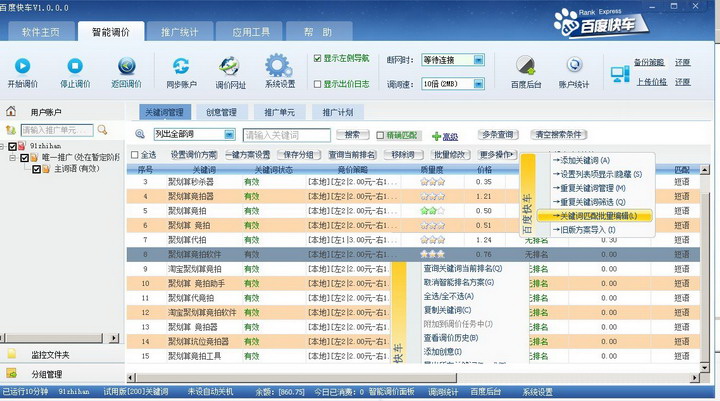
Task: Collapse the 唯一推广 tree node
Action: click(13, 158)
